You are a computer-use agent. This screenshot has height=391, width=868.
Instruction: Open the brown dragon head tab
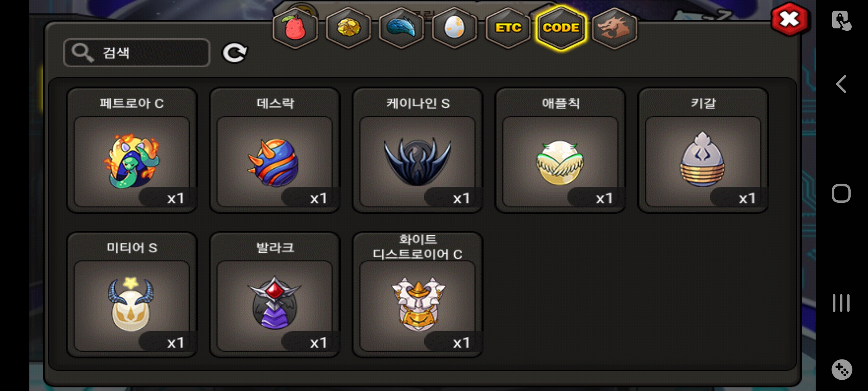pyautogui.click(x=614, y=28)
